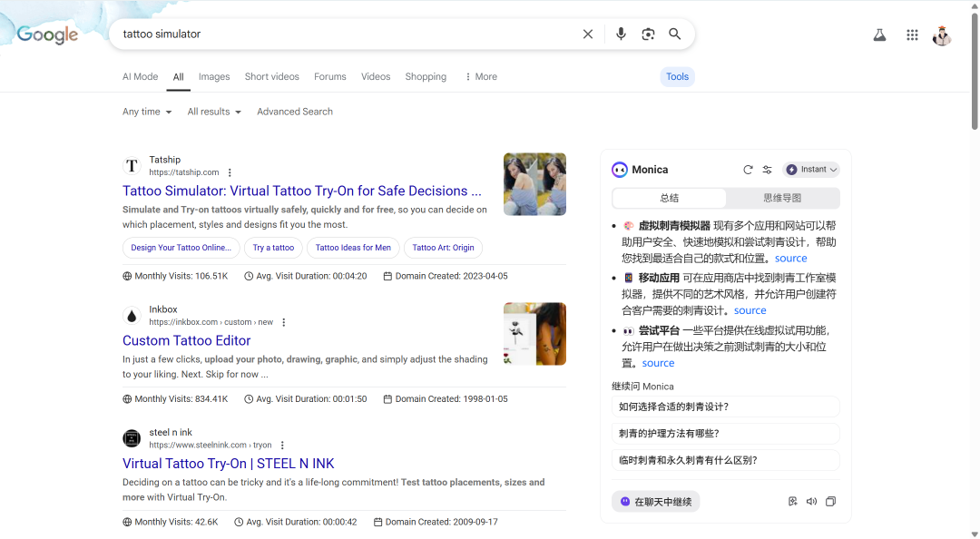Open Search Labs flask icon
Viewport: 980px width, 539px height.
pyautogui.click(x=879, y=35)
